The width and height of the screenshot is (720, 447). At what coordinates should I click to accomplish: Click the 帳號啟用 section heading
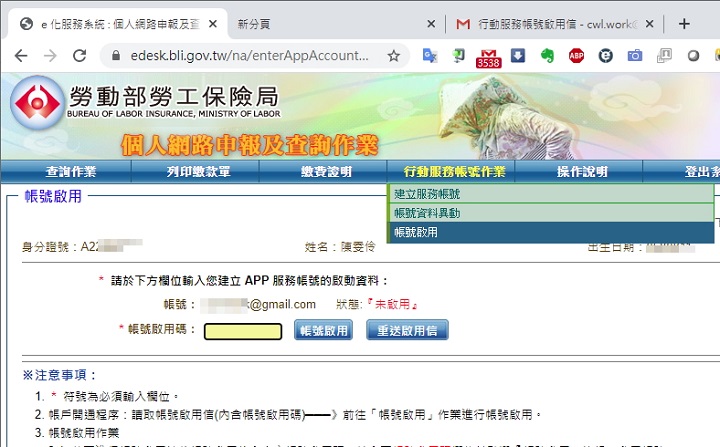click(x=53, y=197)
